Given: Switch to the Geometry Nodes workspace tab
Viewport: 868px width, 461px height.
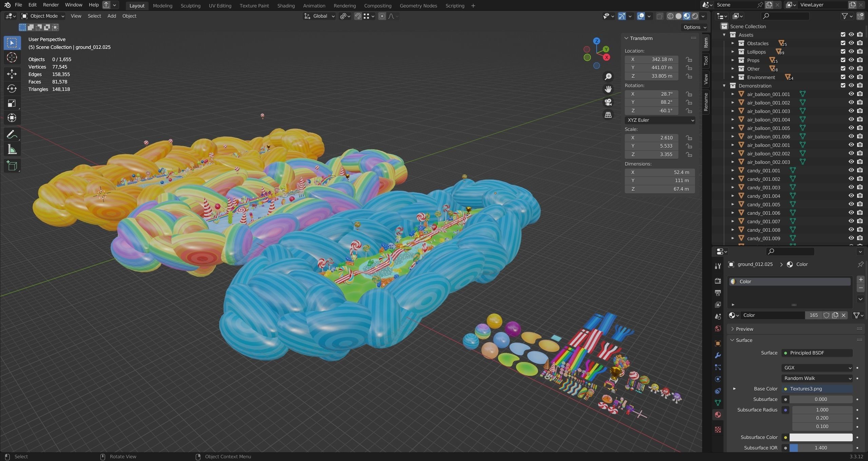Looking at the screenshot, I should pyautogui.click(x=418, y=5).
